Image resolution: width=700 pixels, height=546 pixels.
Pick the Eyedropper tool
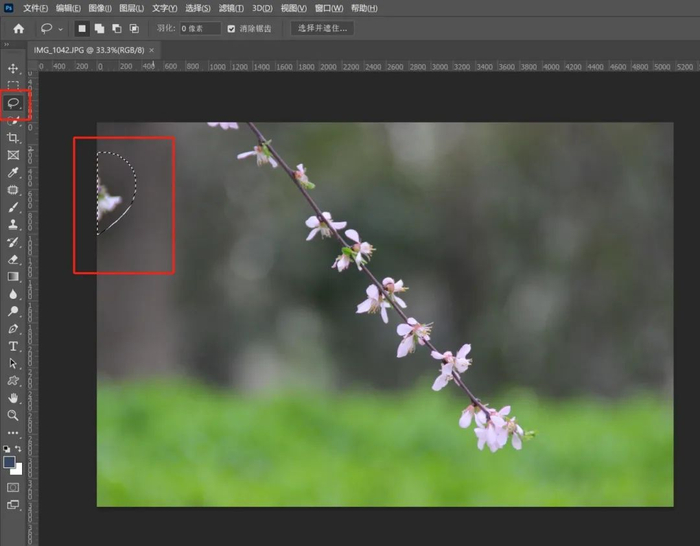tap(13, 172)
